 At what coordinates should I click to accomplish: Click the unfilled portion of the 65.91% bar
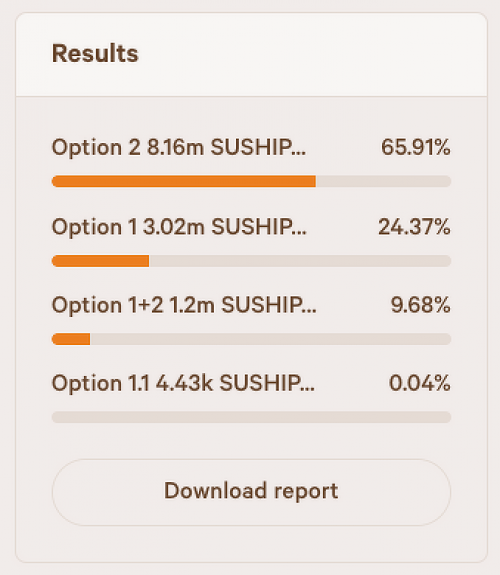click(383, 181)
